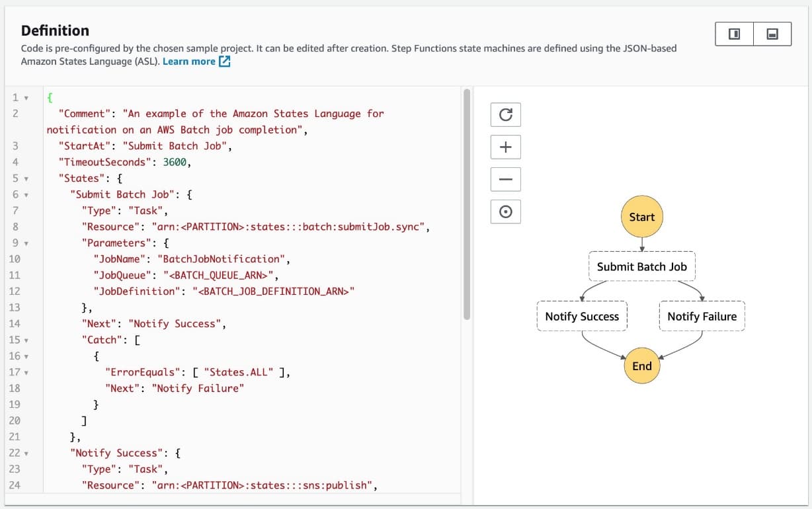The width and height of the screenshot is (812, 509).
Task: Select the Notify Success graph node
Action: pyautogui.click(x=582, y=316)
